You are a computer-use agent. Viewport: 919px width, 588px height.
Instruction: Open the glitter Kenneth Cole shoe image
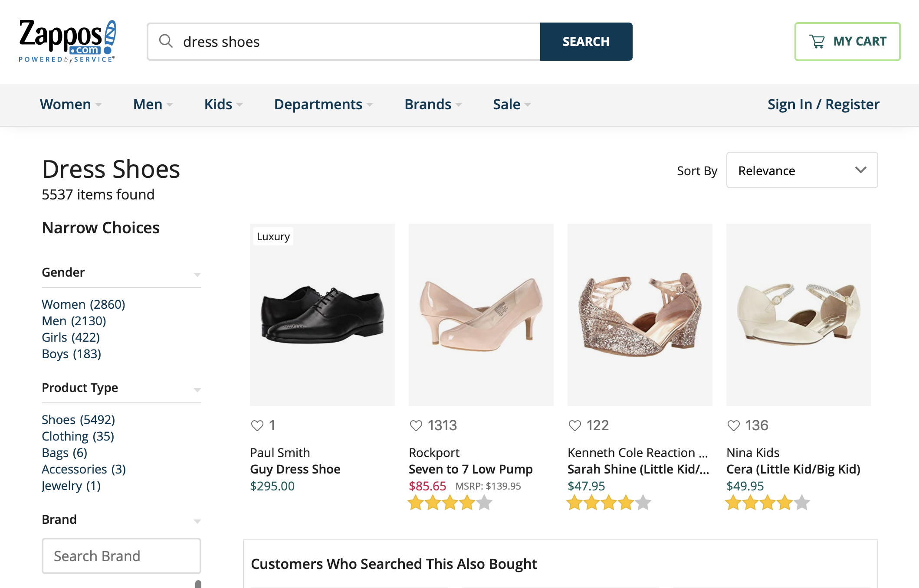click(640, 315)
